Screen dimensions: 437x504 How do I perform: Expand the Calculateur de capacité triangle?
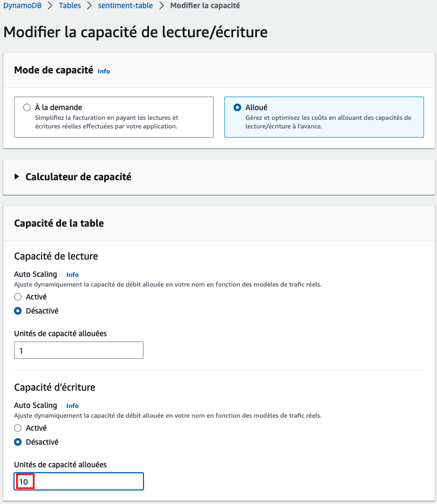click(17, 176)
